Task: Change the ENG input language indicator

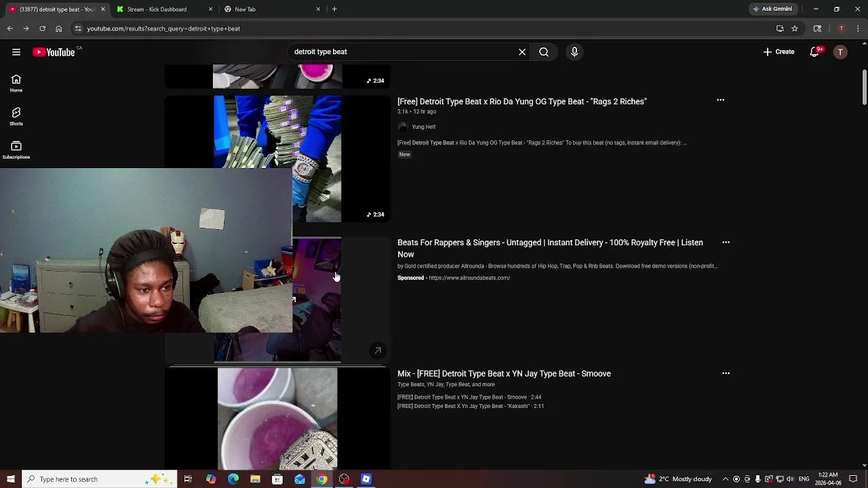Action: point(804,479)
